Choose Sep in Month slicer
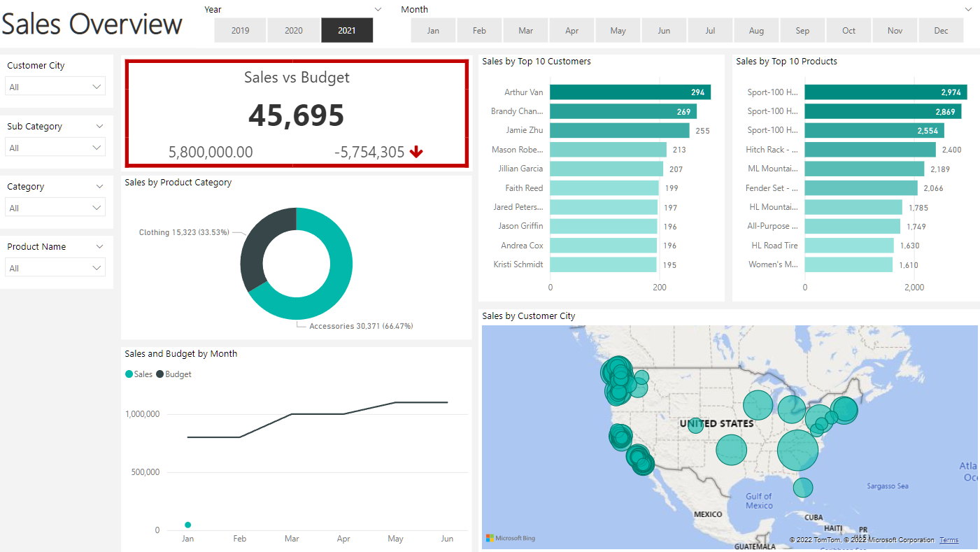Image resolution: width=980 pixels, height=552 pixels. click(803, 31)
